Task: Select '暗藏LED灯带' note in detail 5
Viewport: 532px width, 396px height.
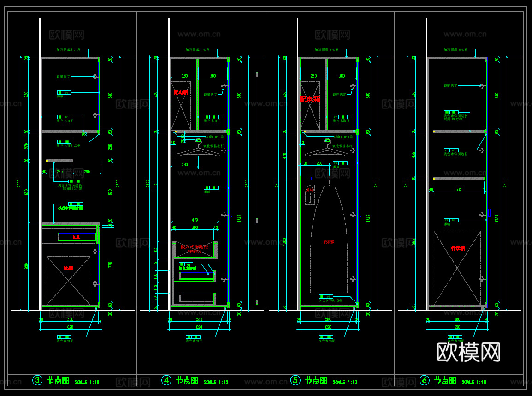Action: pos(343,137)
